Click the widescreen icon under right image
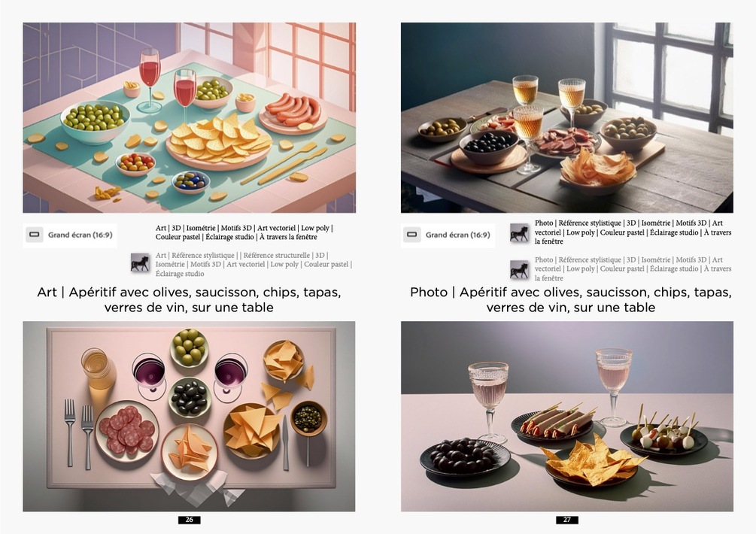The image size is (756, 534). (411, 235)
